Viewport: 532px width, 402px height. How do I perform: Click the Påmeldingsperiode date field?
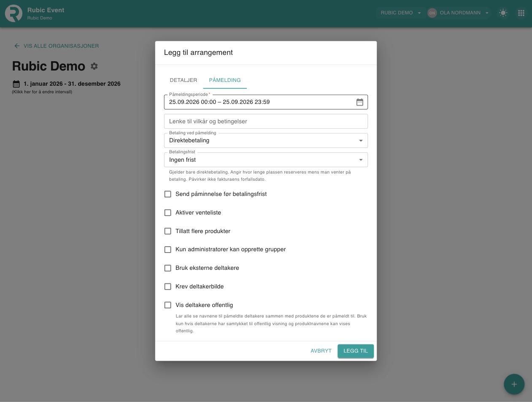click(266, 102)
